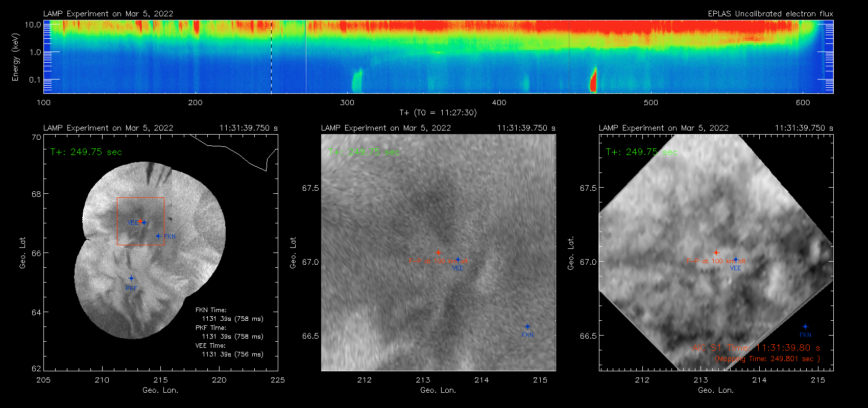Select the blue VEE star in the middle panel
This screenshot has width=868, height=408.
click(458, 260)
